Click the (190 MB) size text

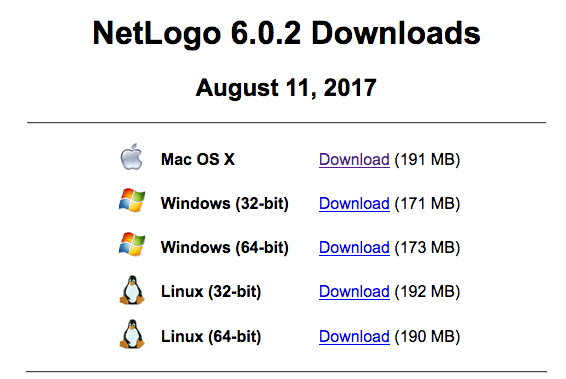click(x=427, y=336)
